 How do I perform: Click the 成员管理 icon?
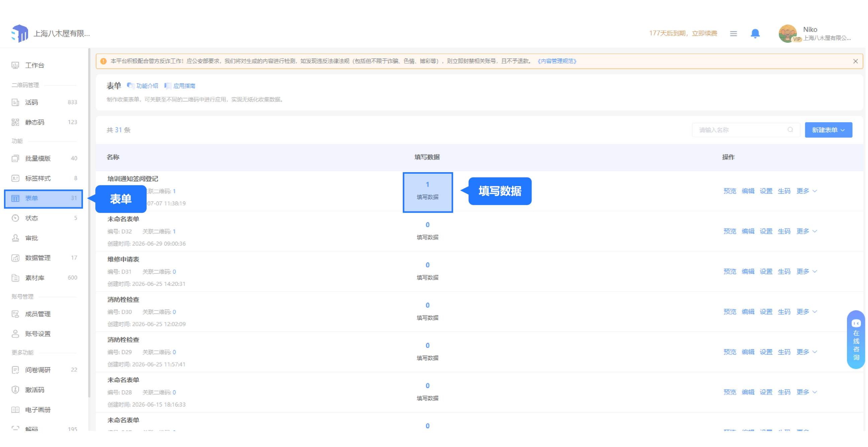(15, 315)
